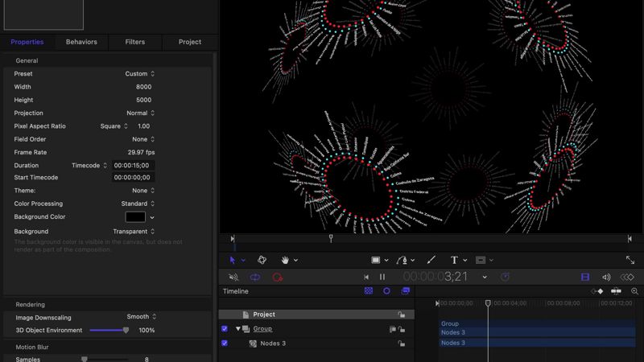Select the arrow Select/Transform tool

click(x=233, y=260)
